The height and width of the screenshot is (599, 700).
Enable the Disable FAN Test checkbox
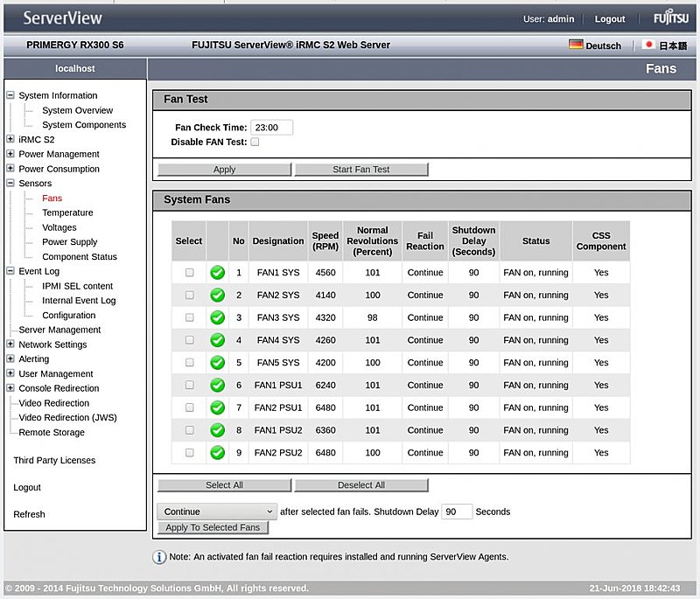pyautogui.click(x=255, y=142)
